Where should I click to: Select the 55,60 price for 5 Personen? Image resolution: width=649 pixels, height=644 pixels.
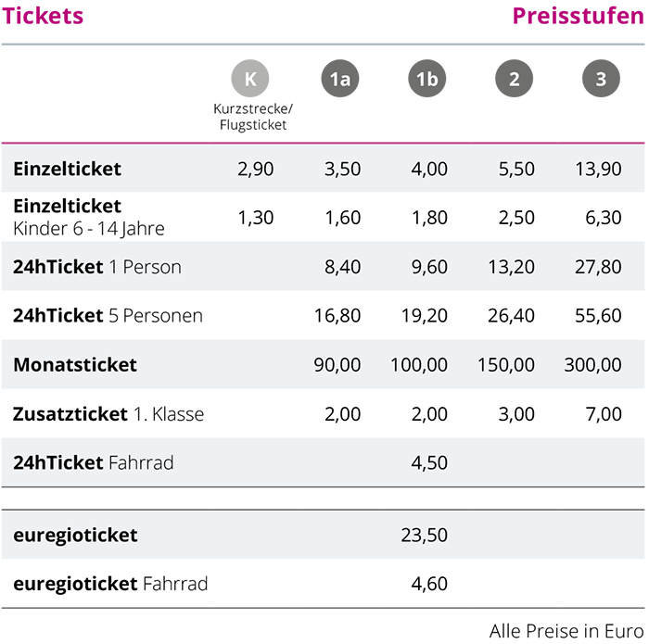(x=598, y=316)
